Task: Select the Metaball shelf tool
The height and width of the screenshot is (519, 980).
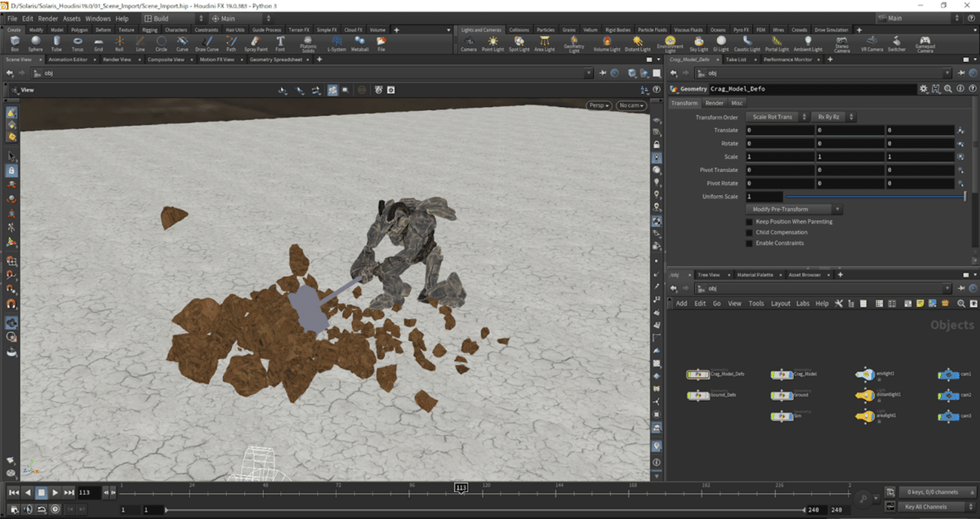Action: pos(360,42)
